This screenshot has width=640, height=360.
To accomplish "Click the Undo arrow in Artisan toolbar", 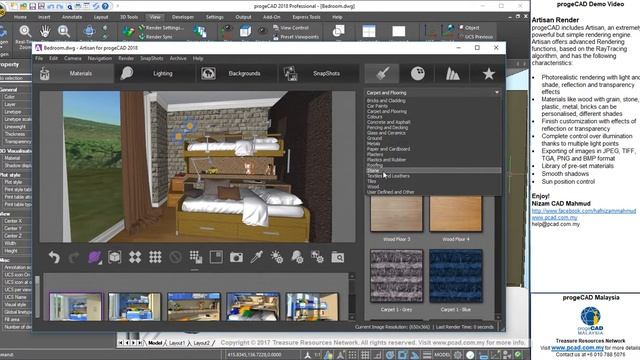I will [54, 257].
